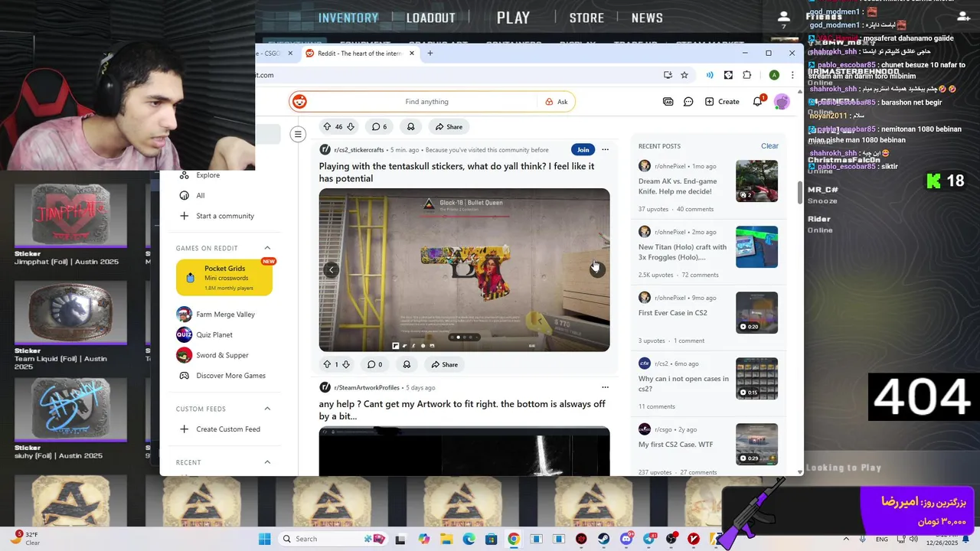Collapse the Games on Reddit section
The width and height of the screenshot is (980, 551).
point(267,248)
